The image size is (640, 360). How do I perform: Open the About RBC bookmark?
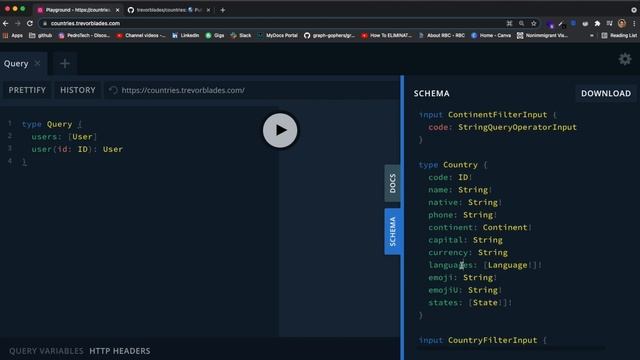pyautogui.click(x=441, y=36)
